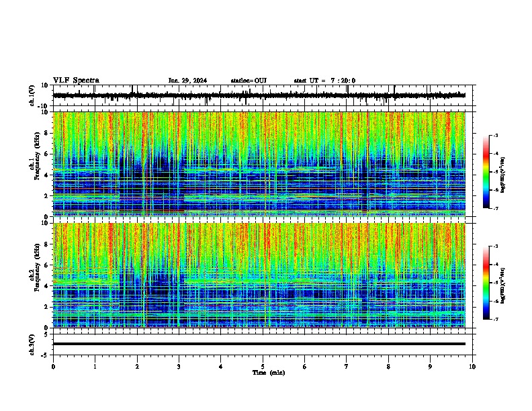The image size is (532, 411).
Task: Click the "start UT = 7:20:0" header text
Action: tap(324, 81)
